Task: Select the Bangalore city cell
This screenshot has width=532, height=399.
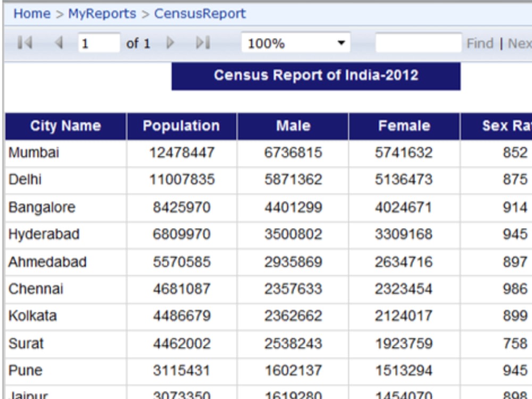Action: click(66, 207)
